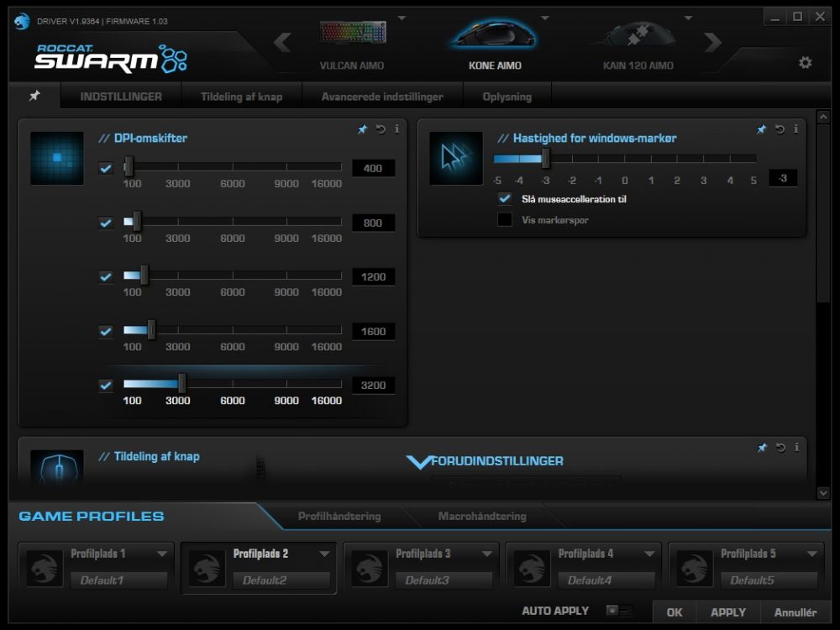Click the APPLY button
The height and width of the screenshot is (630, 840).
[x=728, y=612]
